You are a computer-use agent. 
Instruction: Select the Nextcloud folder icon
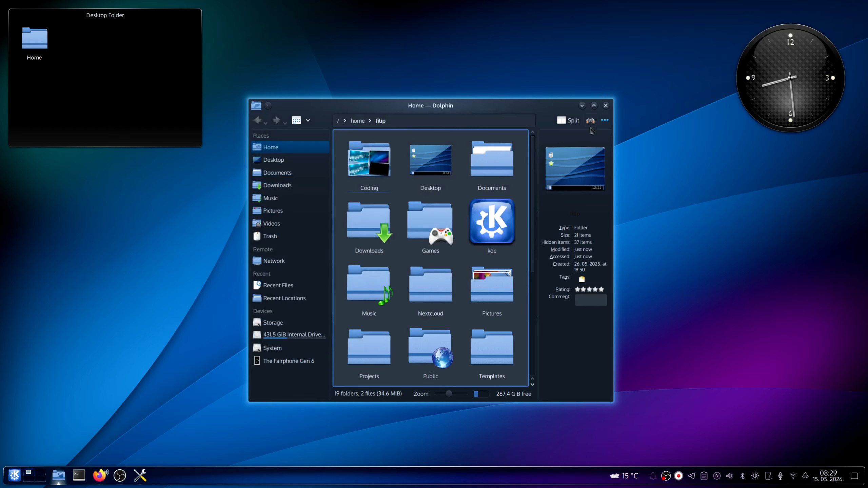430,284
